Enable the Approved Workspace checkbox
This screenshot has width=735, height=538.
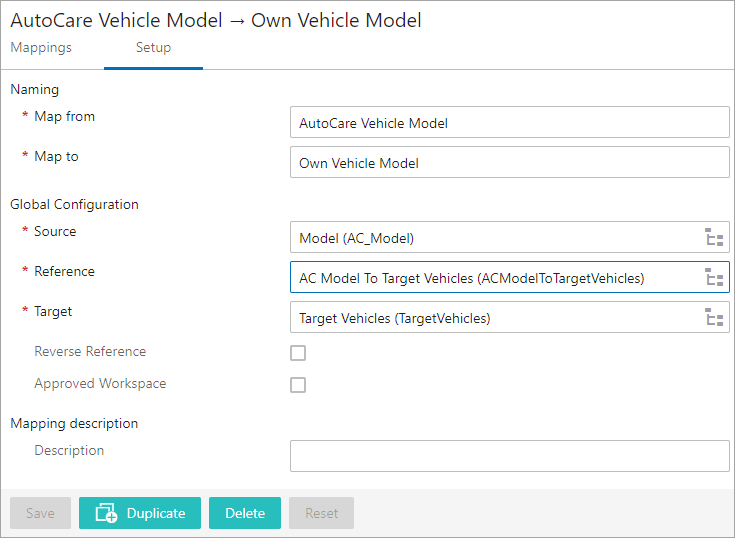298,385
